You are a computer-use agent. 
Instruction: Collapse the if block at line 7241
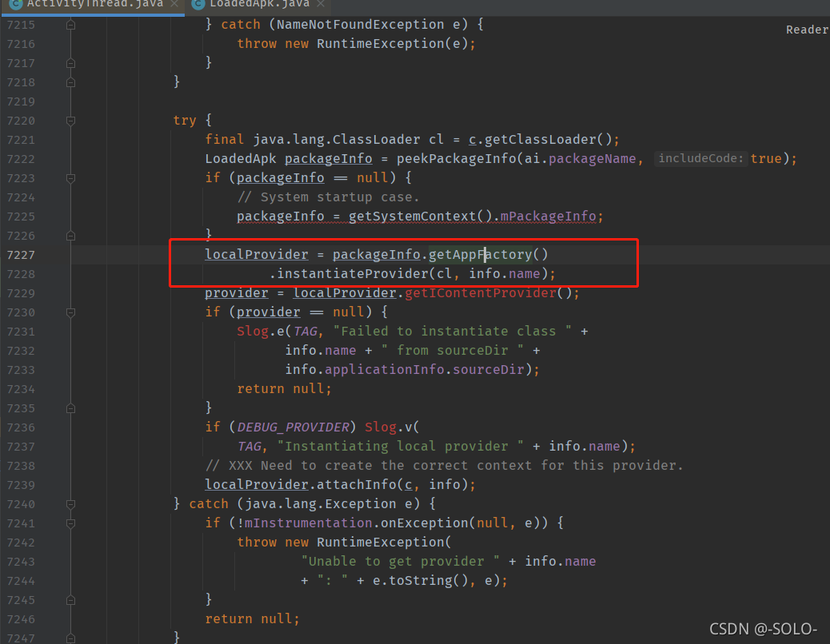[x=70, y=523]
